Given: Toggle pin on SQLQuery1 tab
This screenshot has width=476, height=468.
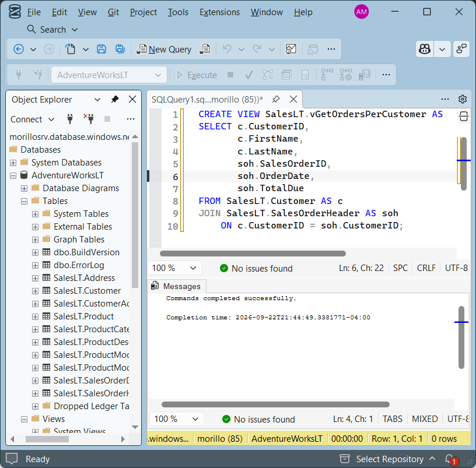Looking at the screenshot, I should pyautogui.click(x=276, y=99).
